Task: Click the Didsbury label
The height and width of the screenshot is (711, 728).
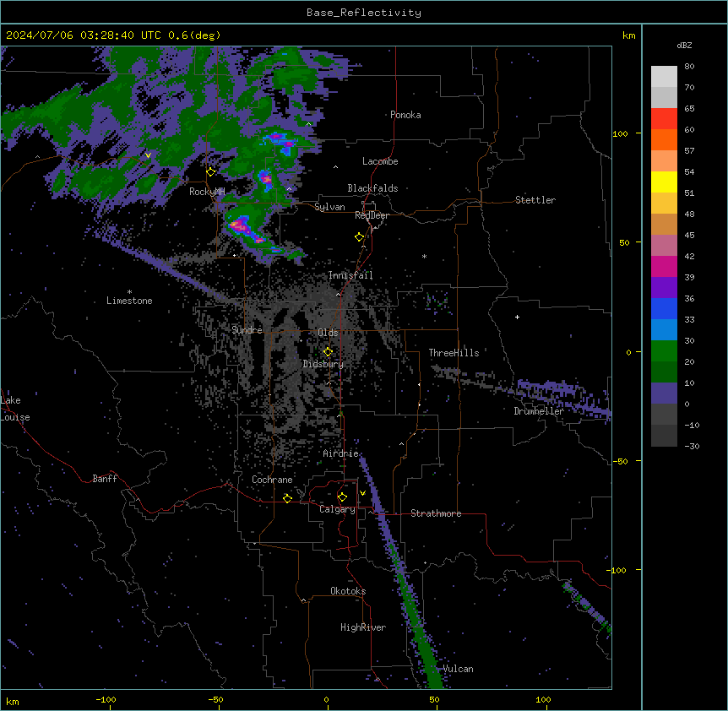Action: [323, 364]
